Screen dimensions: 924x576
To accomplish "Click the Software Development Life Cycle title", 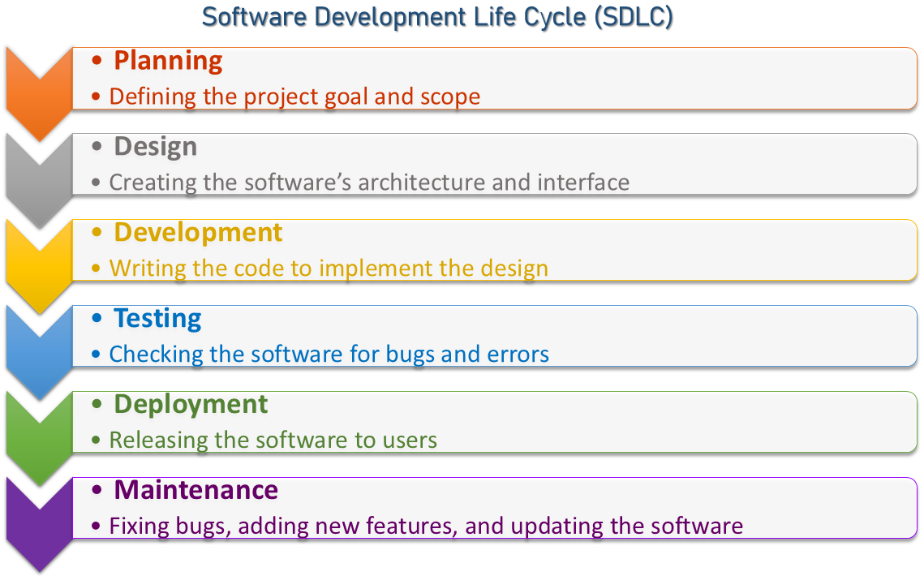I will coord(437,18).
